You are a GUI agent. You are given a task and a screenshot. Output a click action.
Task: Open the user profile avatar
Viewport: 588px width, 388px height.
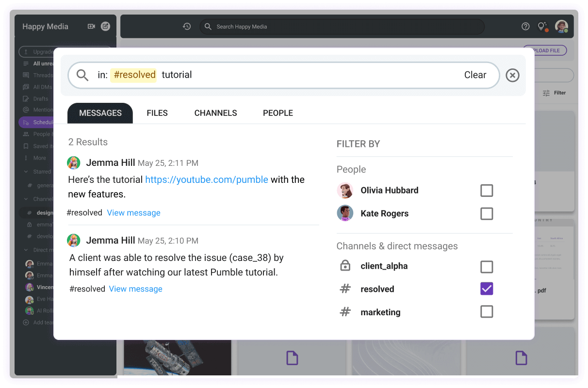coord(561,27)
